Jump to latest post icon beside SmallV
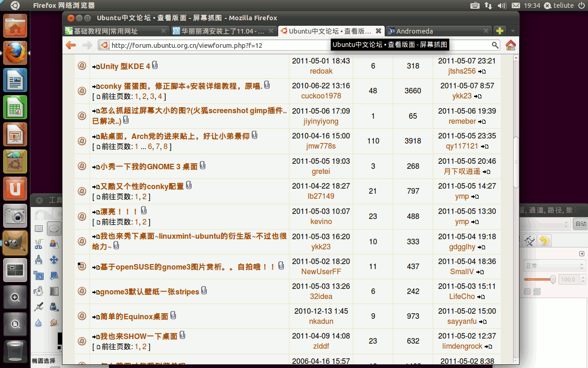 (x=480, y=272)
